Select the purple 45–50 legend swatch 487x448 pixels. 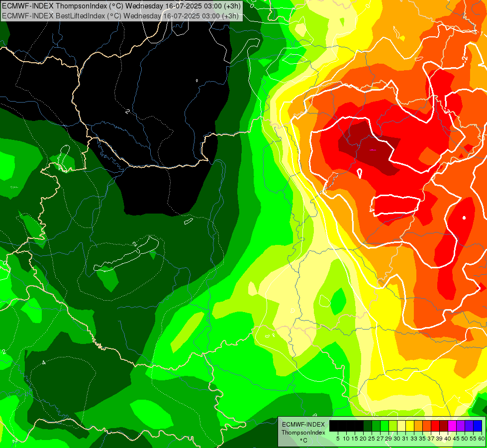pyautogui.click(x=461, y=426)
